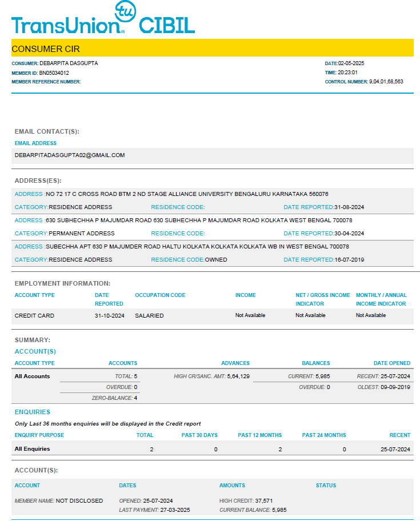Image resolution: width=420 pixels, height=521 pixels.
Task: Click date reported 30-04-2024
Action: pos(349,233)
